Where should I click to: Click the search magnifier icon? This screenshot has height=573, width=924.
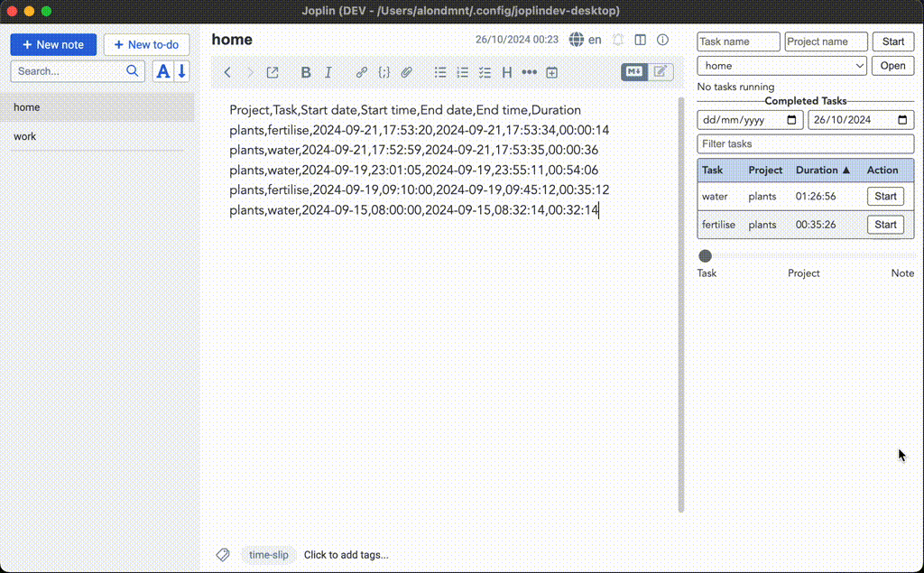point(132,70)
